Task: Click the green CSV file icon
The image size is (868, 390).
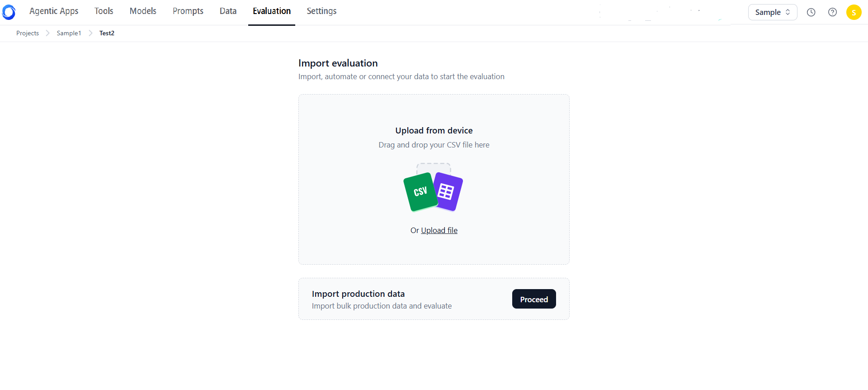Action: pos(420,192)
